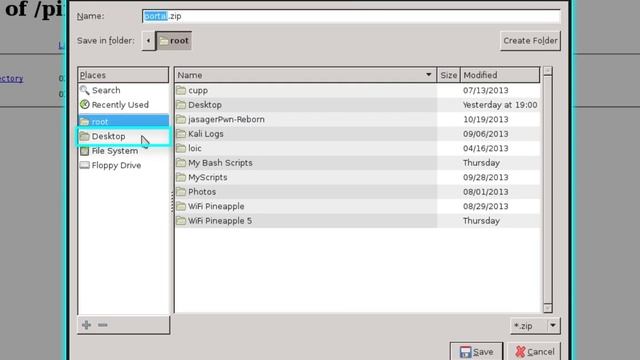Select the Kali Logs row name
Image resolution: width=640 pixels, height=360 pixels.
(206, 133)
